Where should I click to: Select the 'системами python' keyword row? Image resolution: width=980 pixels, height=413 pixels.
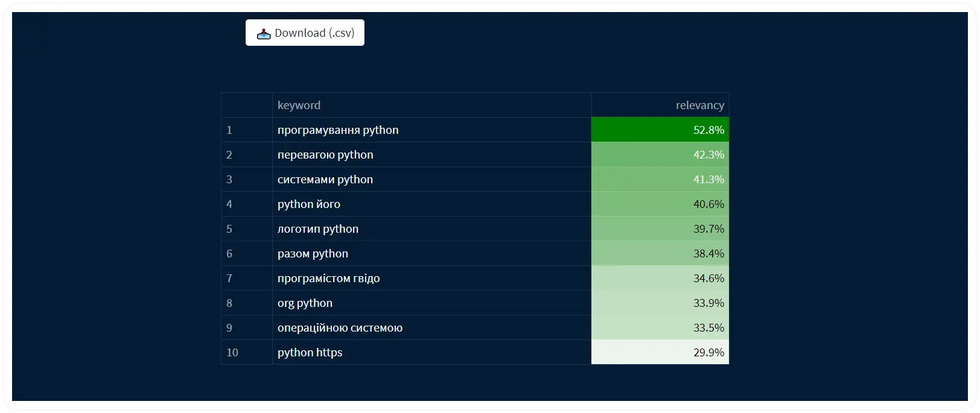(475, 179)
